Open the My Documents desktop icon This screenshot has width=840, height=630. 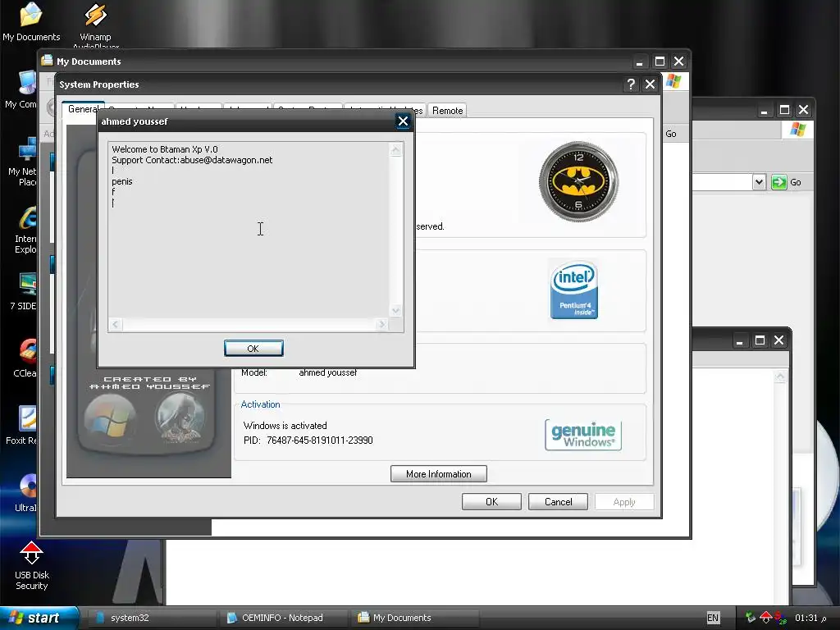[30, 21]
